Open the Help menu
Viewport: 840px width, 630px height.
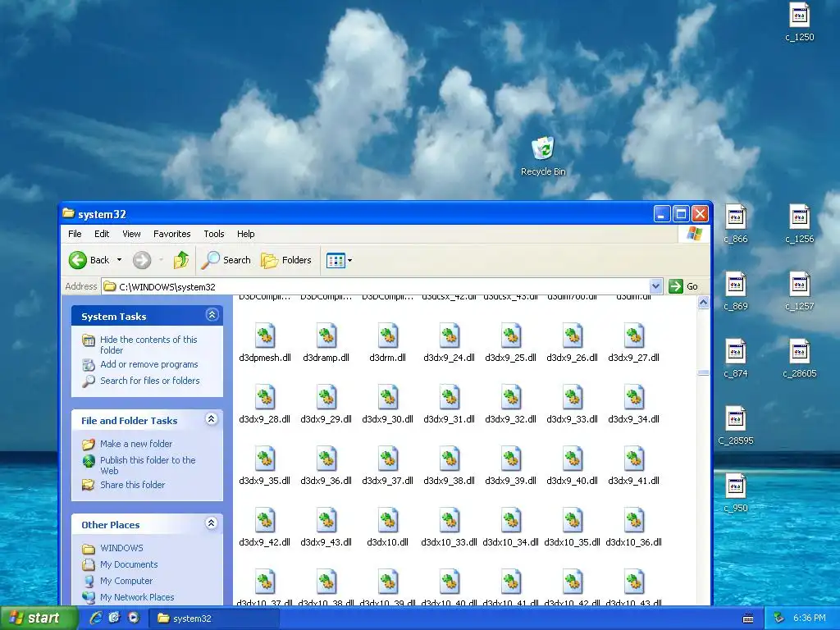point(246,234)
